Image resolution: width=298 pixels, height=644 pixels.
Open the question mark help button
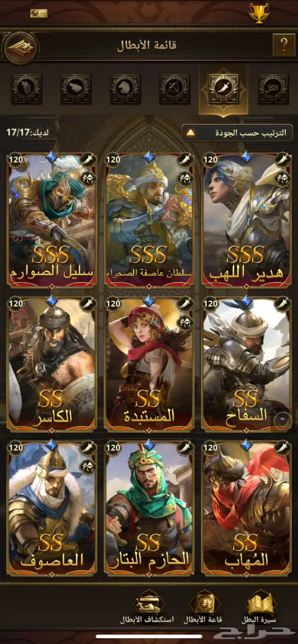283,44
